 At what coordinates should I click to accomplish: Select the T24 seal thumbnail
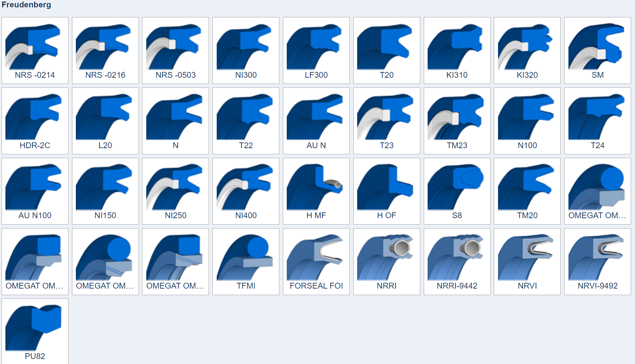pos(597,121)
